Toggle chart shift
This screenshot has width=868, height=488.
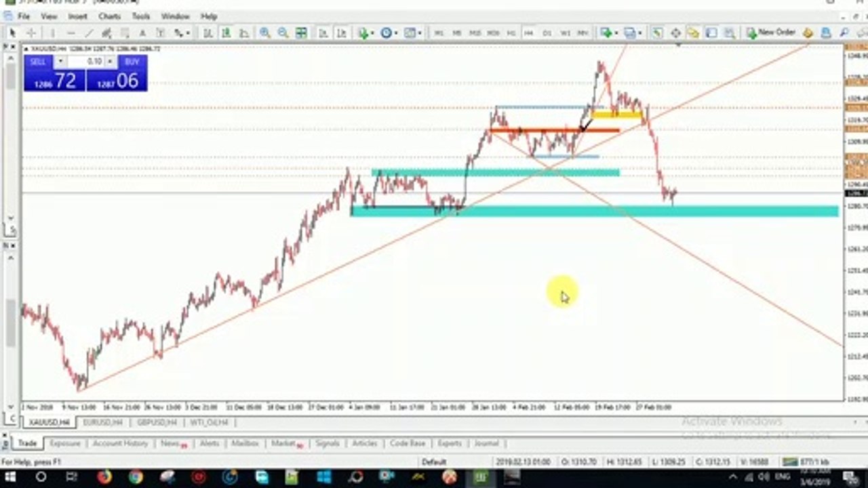pos(342,33)
